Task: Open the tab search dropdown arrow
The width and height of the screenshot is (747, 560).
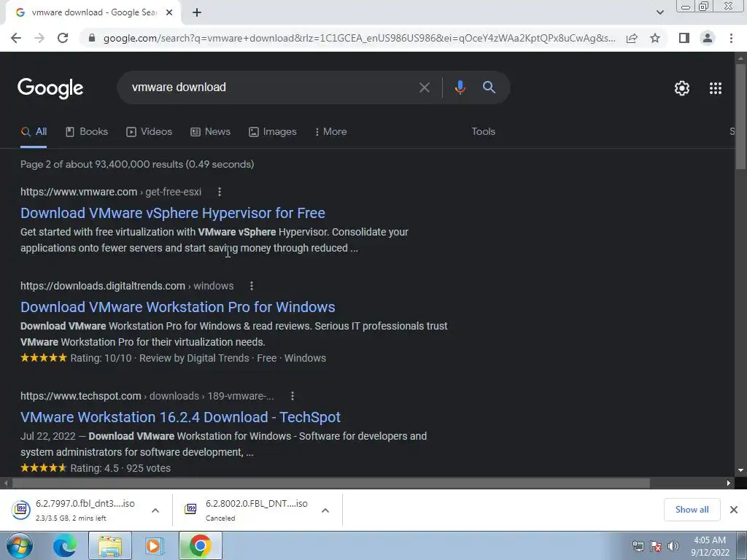Action: (x=659, y=12)
